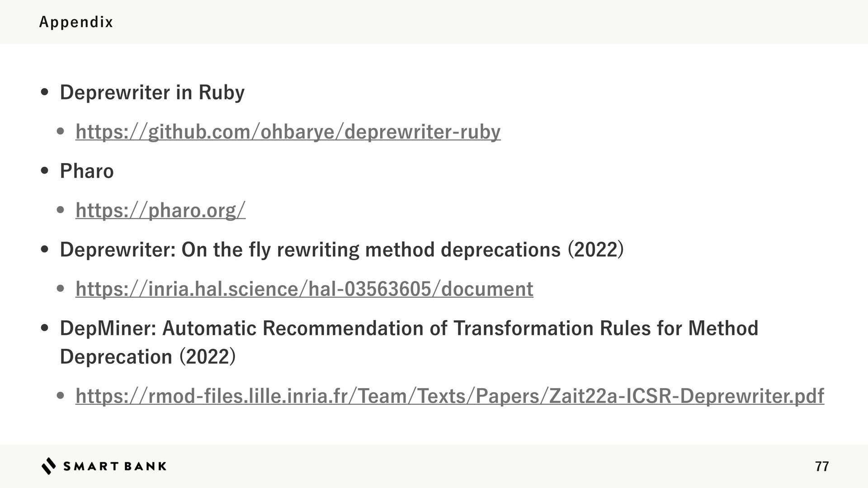Click the "DepMiner: Automatic Recommendation" heading line
The width and height of the screenshot is (868, 488).
point(409,328)
